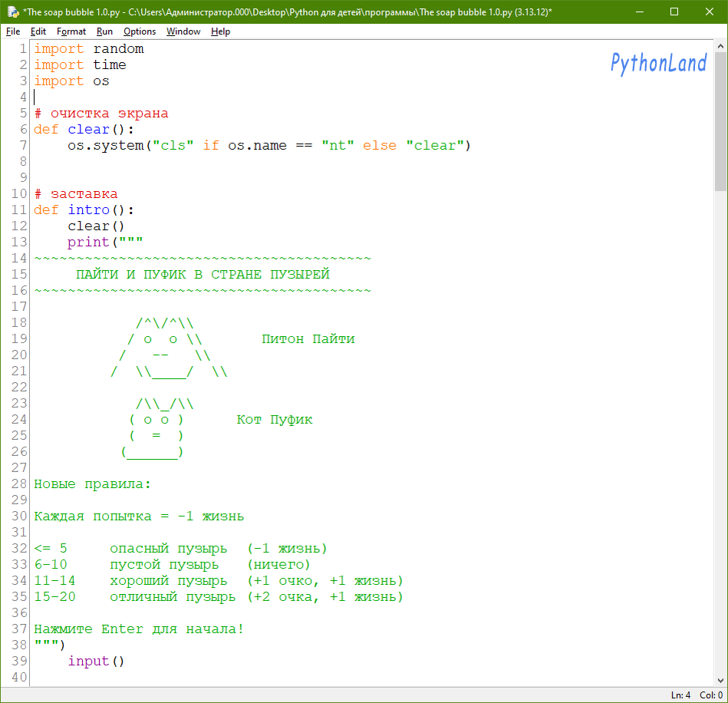Click the 'Ln: 4' status bar entry

tap(680, 695)
